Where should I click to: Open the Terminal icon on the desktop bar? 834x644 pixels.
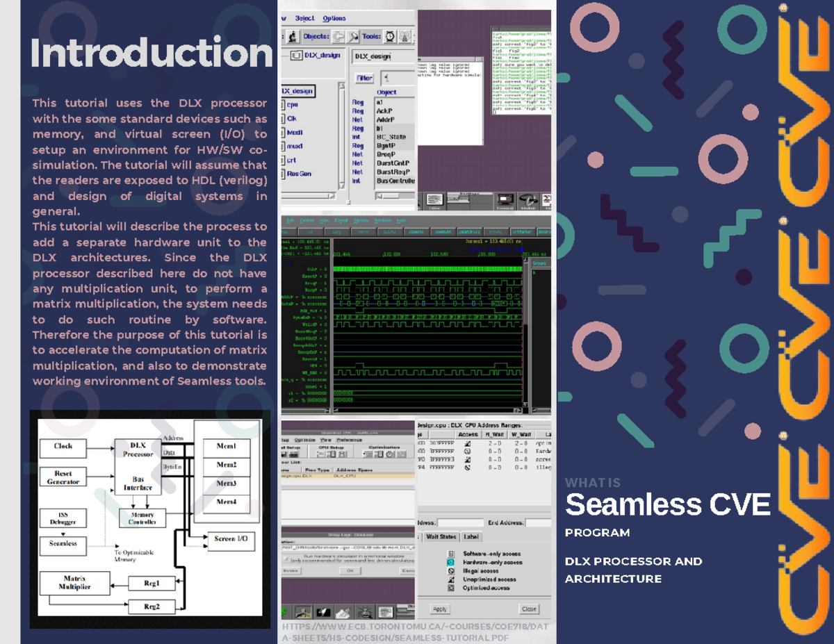click(505, 200)
